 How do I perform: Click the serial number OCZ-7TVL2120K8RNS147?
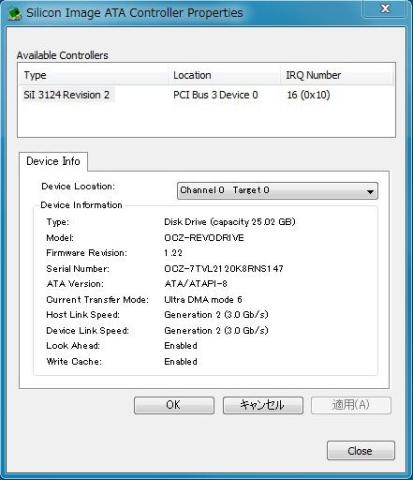pyautogui.click(x=224, y=268)
